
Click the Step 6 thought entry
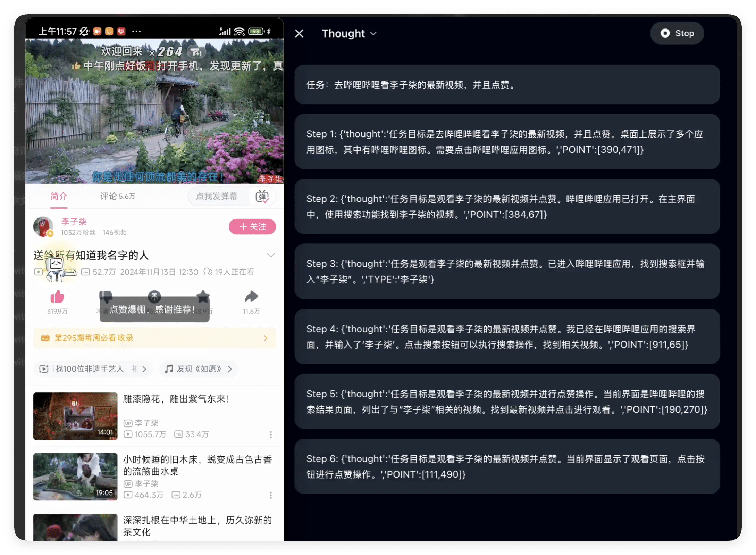click(507, 466)
